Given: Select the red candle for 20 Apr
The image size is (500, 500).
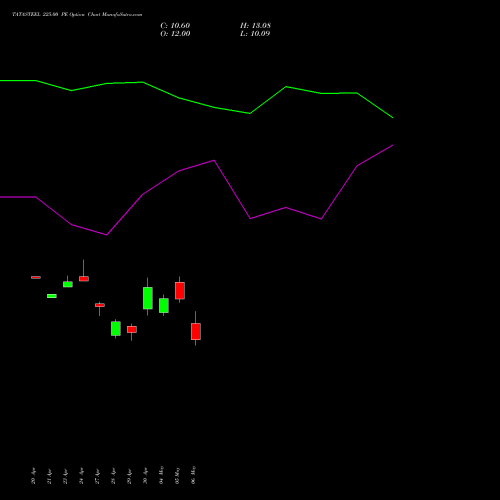Looking at the screenshot, I should click(36, 277).
